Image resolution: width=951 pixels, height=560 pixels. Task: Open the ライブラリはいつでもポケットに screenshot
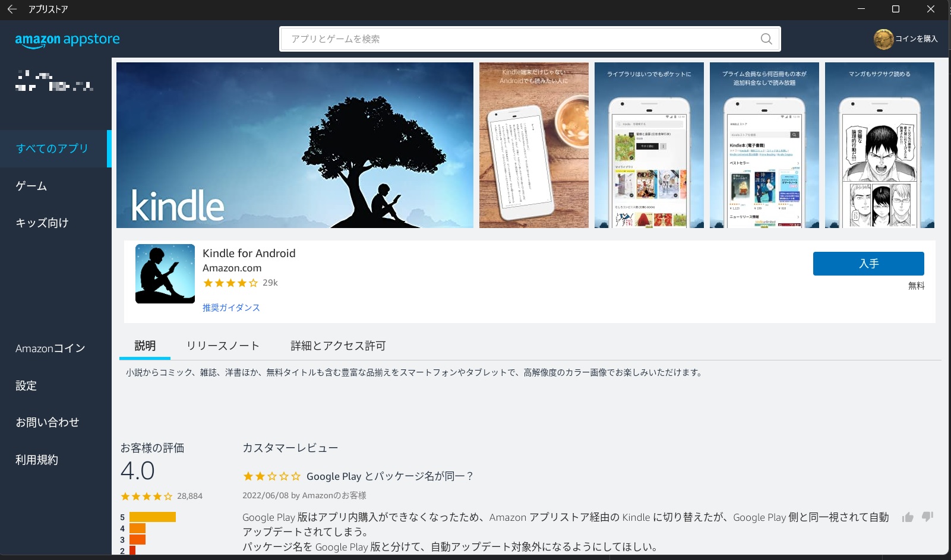649,145
